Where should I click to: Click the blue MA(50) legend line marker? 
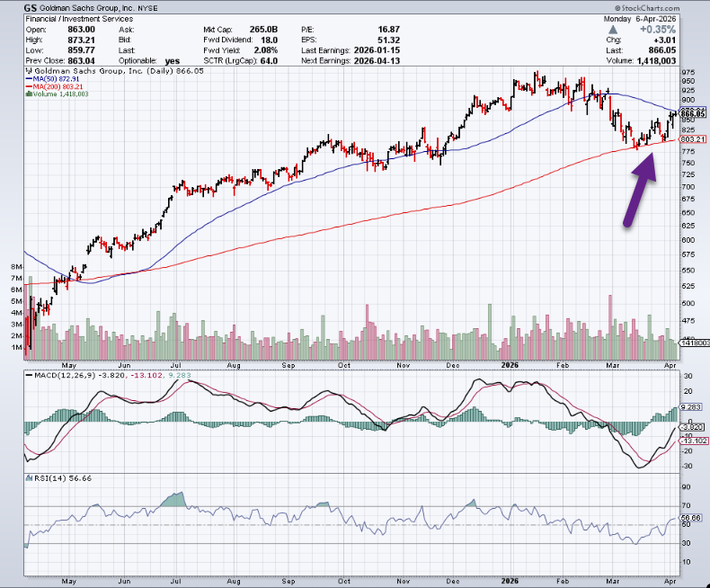(30, 79)
